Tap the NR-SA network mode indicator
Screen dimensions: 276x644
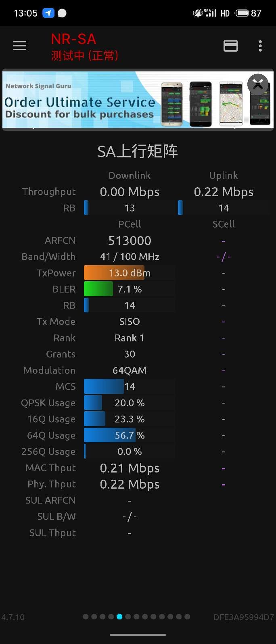[73, 39]
